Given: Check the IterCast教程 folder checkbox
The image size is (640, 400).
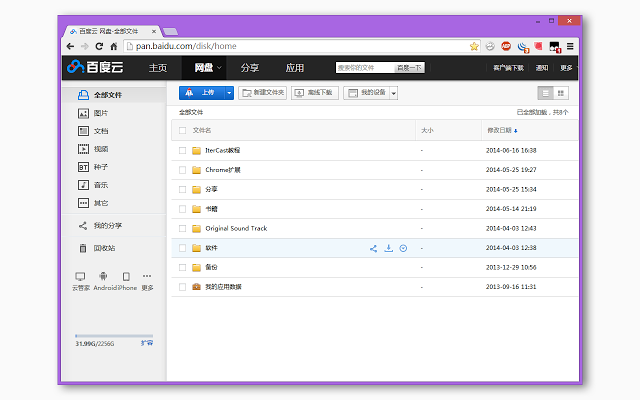Looking at the screenshot, I should coord(182,151).
